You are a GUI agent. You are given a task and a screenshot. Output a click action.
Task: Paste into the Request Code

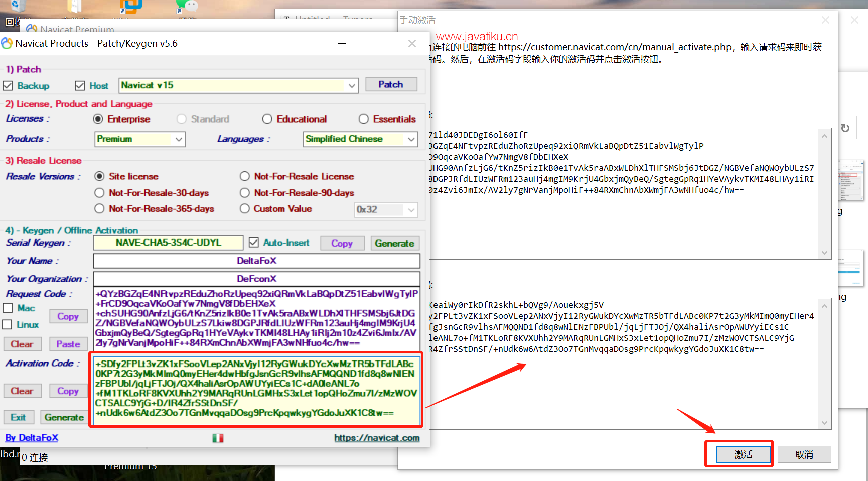tap(68, 344)
